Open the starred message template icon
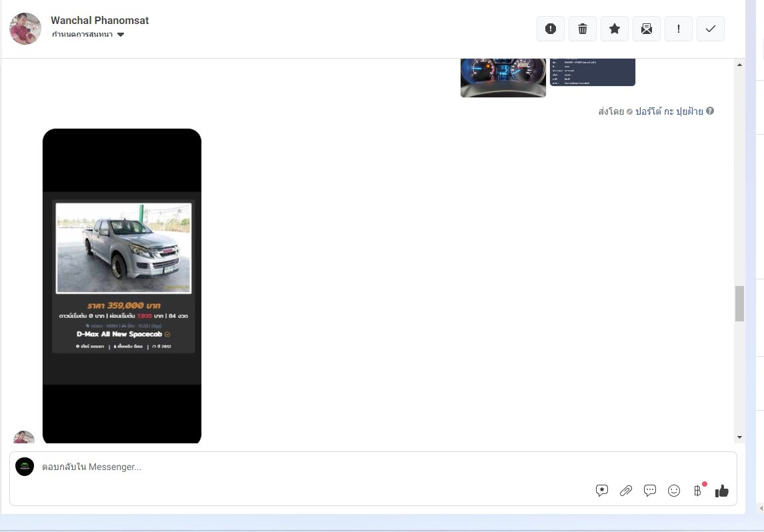 pyautogui.click(x=602, y=491)
